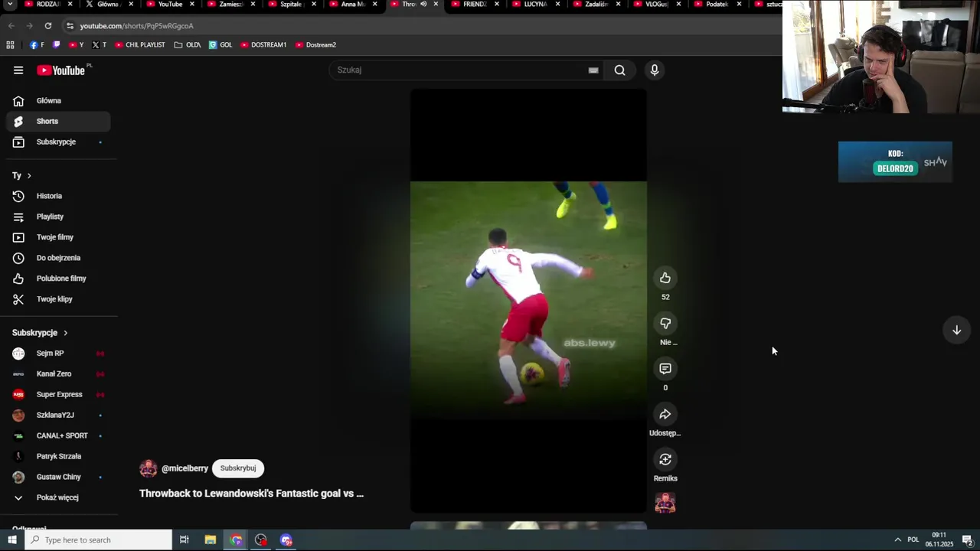Viewport: 980px width, 551px height.
Task: Open Playlisty in the sidebar
Action: pos(58,217)
